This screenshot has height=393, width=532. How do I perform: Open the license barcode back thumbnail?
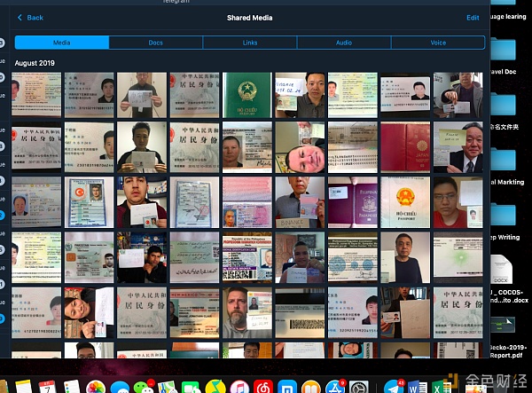300,312
